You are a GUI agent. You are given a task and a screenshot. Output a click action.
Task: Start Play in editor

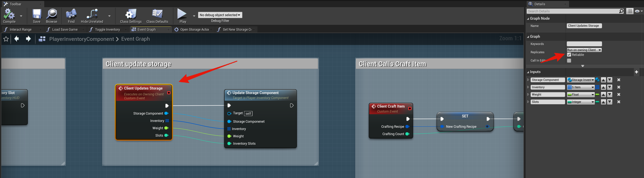[x=182, y=16]
